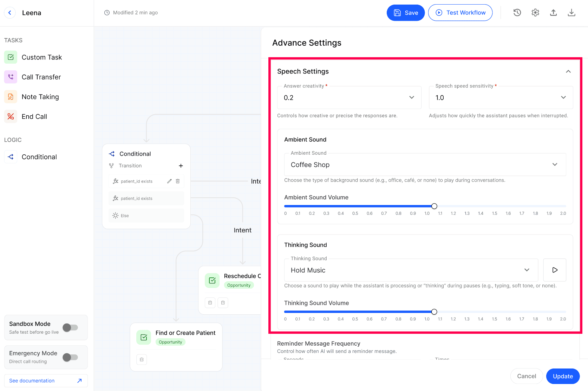Click the Else branch row
The height and width of the screenshot is (391, 588).
(x=146, y=216)
